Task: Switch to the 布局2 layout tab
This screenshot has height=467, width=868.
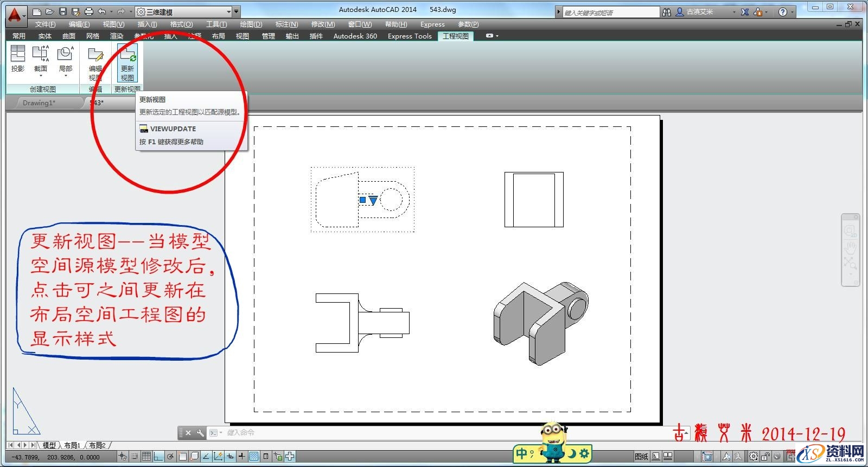Action: [97, 445]
